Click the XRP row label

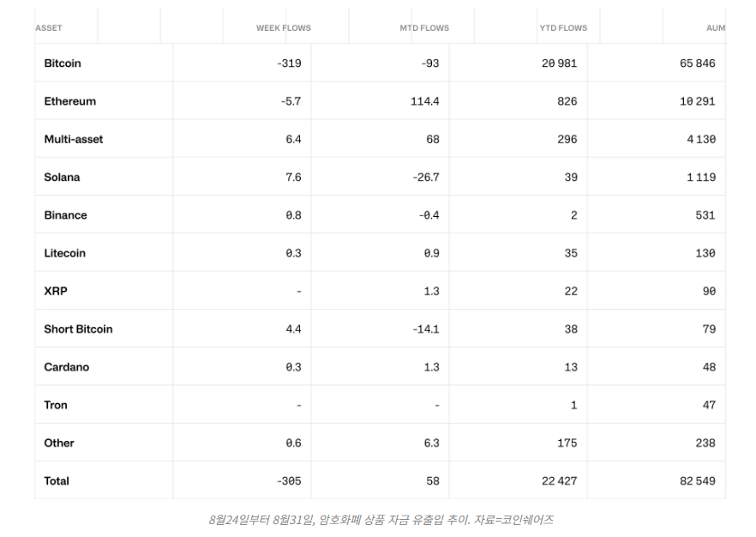click(56, 291)
